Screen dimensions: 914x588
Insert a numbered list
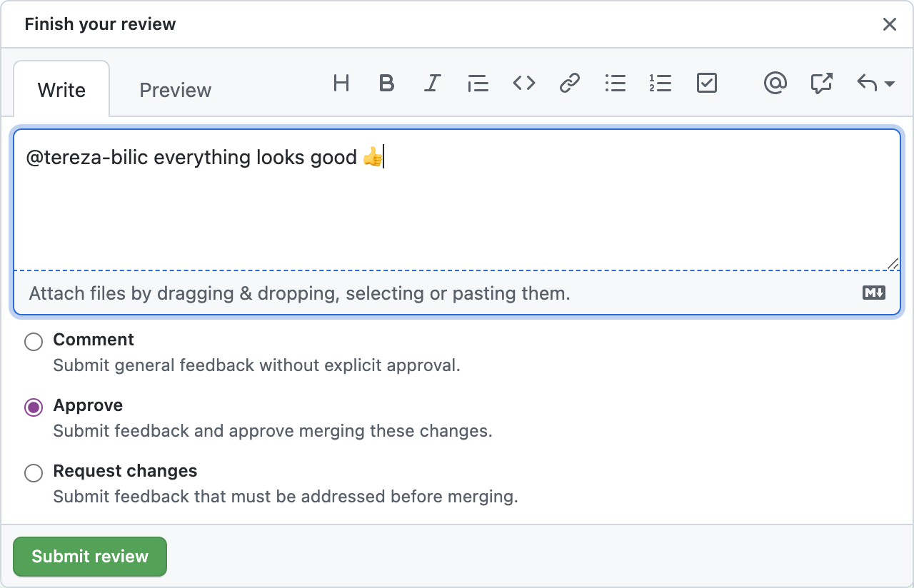click(661, 83)
